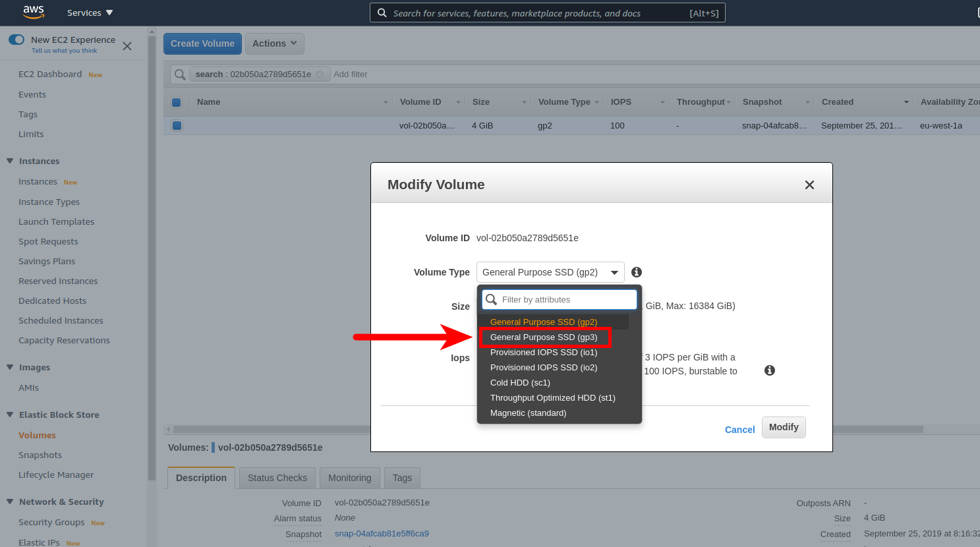
Task: Toggle the New EC2 Experience switch
Action: [16, 40]
